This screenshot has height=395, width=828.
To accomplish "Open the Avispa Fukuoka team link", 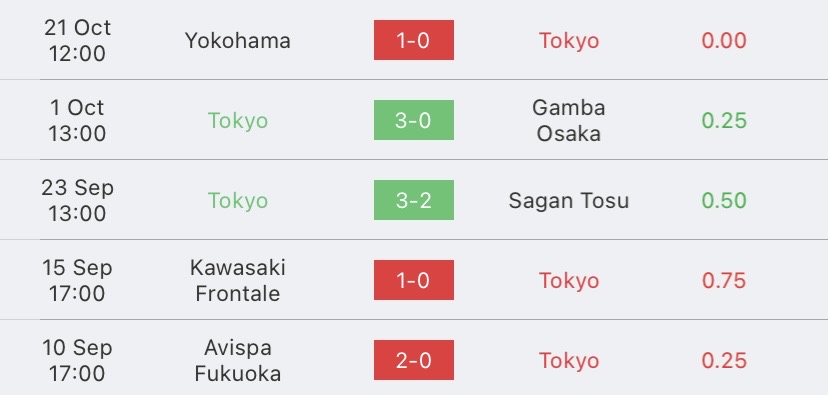I will tap(238, 361).
